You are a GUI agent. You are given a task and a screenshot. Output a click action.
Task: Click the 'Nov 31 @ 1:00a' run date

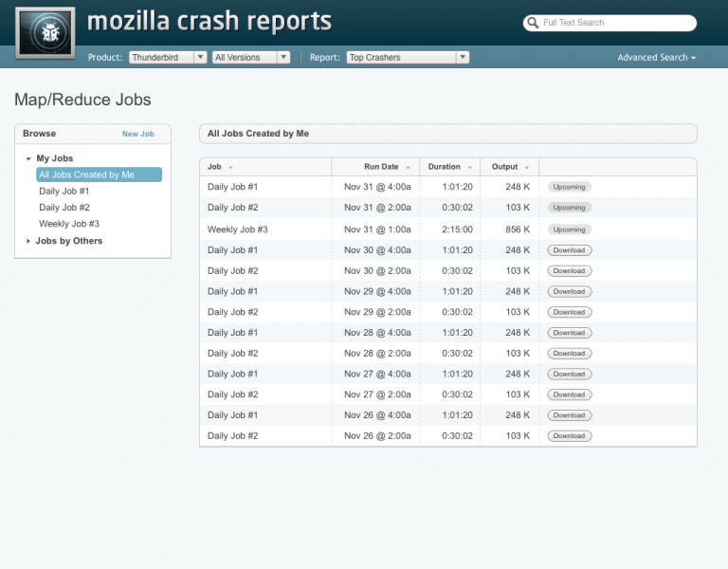(x=377, y=229)
